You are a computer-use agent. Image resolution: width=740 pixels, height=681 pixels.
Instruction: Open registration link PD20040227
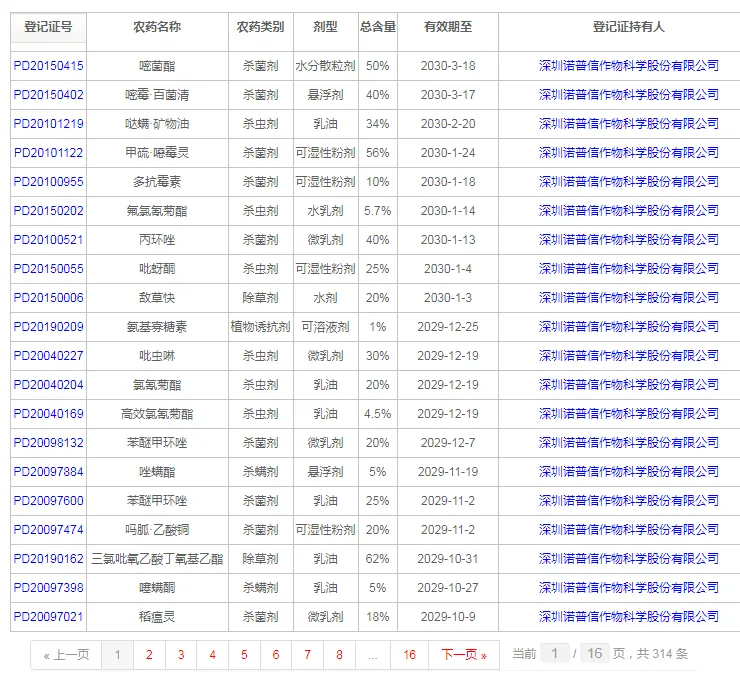(49, 356)
